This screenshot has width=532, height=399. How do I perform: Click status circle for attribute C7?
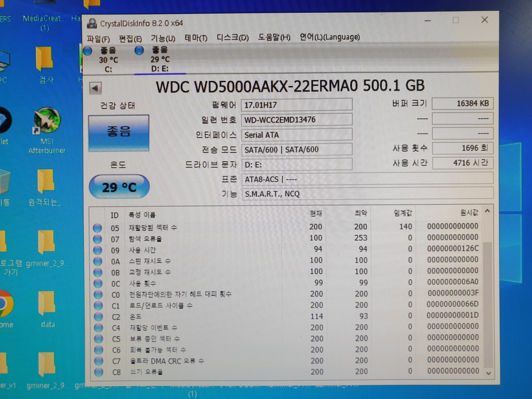[99, 361]
